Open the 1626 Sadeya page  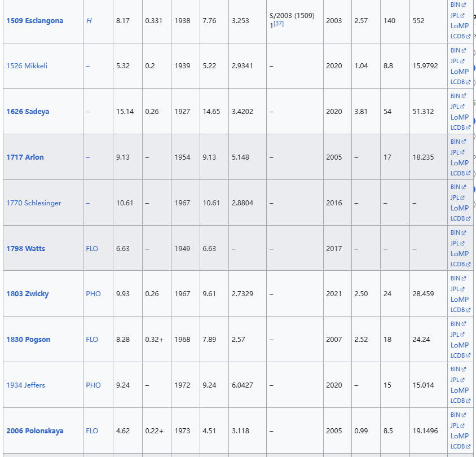[x=28, y=112]
